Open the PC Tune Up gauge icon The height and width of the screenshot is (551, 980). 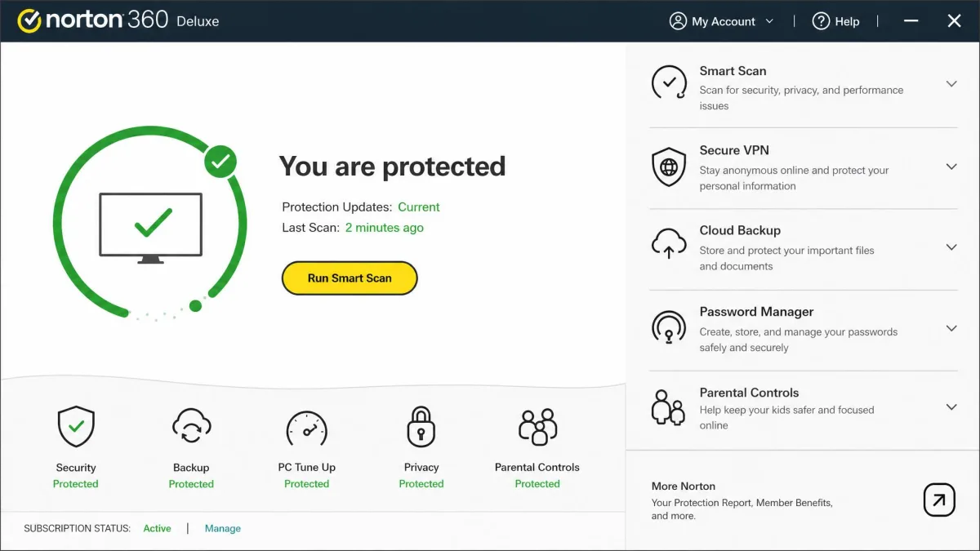pos(306,428)
